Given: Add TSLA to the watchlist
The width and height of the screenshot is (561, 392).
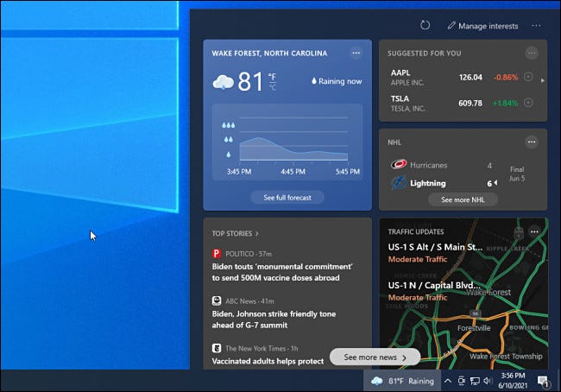Looking at the screenshot, I should coord(528,103).
